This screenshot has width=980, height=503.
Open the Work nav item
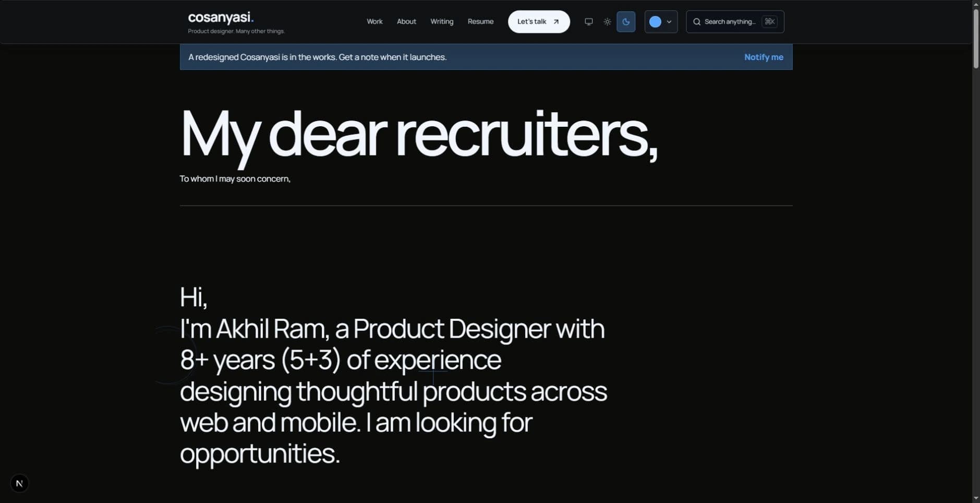[374, 21]
